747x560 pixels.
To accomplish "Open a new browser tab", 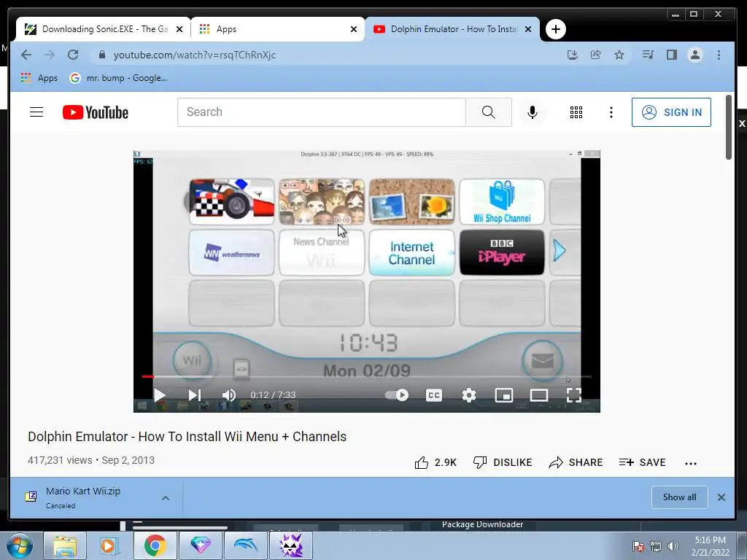I will pyautogui.click(x=555, y=29).
